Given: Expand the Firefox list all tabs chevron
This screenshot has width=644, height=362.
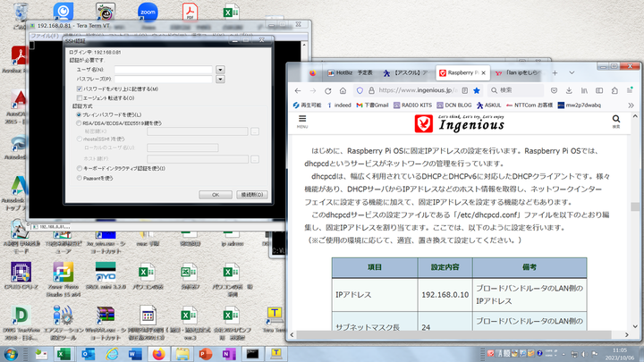Looking at the screenshot, I should [572, 72].
